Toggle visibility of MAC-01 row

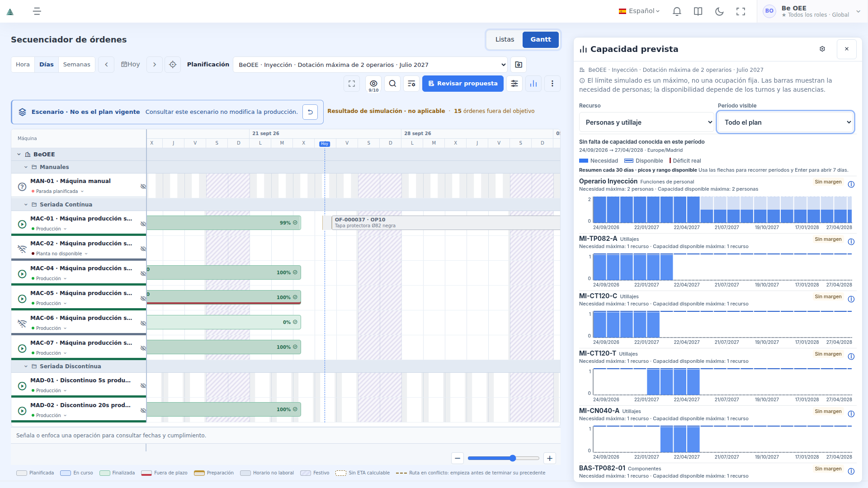143,224
